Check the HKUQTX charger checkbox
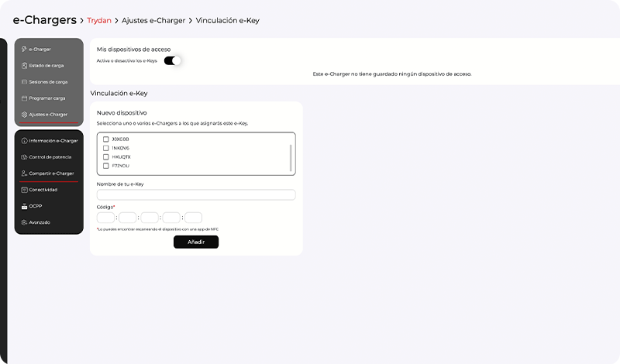 [106, 156]
